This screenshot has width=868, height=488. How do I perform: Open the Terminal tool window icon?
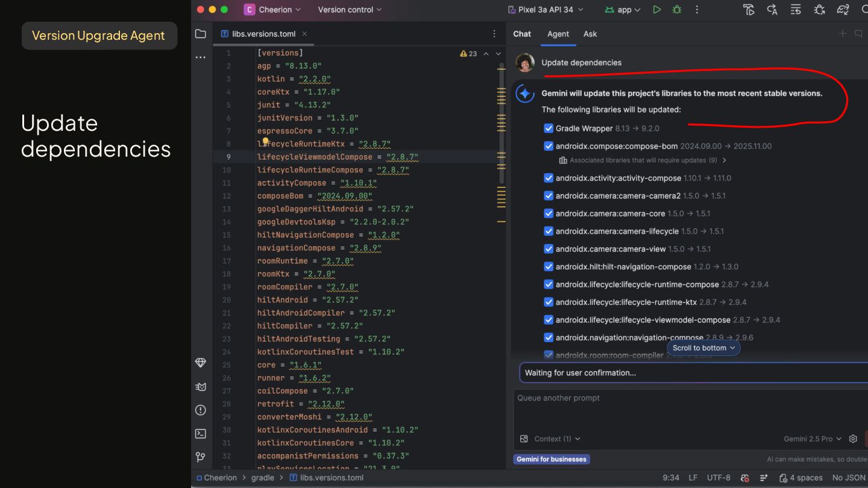pyautogui.click(x=201, y=434)
